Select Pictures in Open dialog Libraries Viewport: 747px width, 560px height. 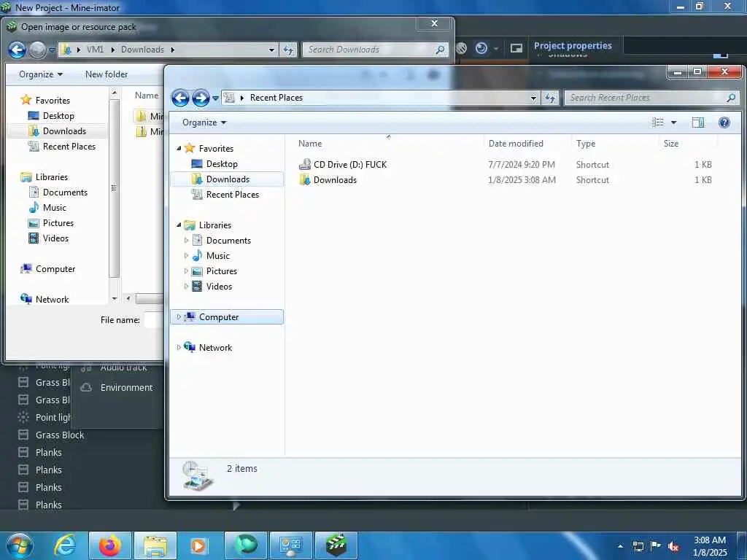pos(50,223)
